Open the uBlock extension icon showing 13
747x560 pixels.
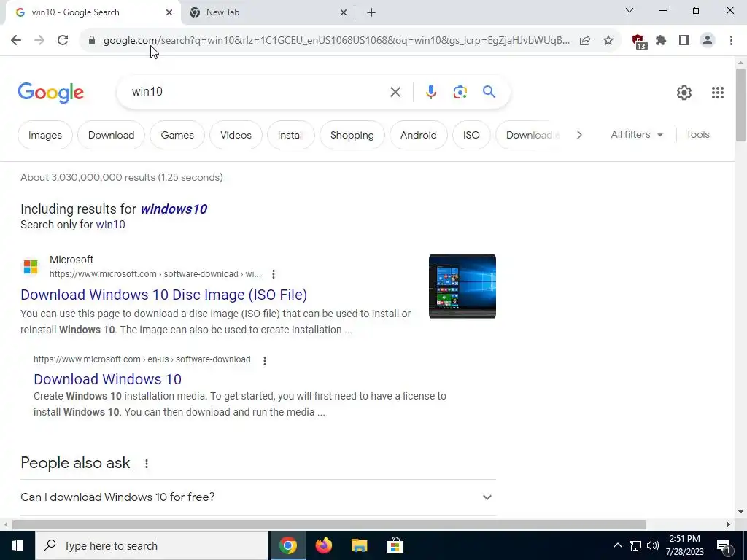639,42
